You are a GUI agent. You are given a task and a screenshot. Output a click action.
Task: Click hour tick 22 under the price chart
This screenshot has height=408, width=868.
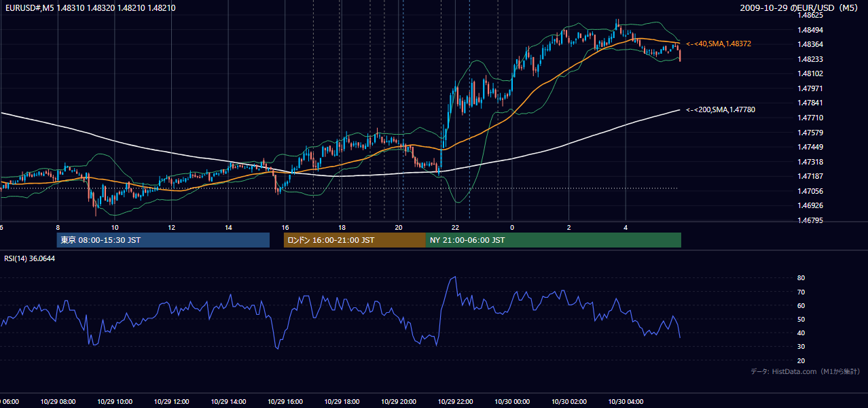[456, 228]
